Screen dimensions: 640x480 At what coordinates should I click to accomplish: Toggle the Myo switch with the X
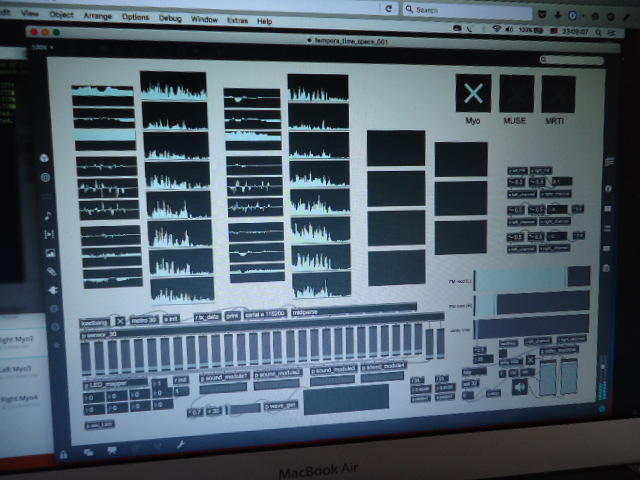pos(473,93)
